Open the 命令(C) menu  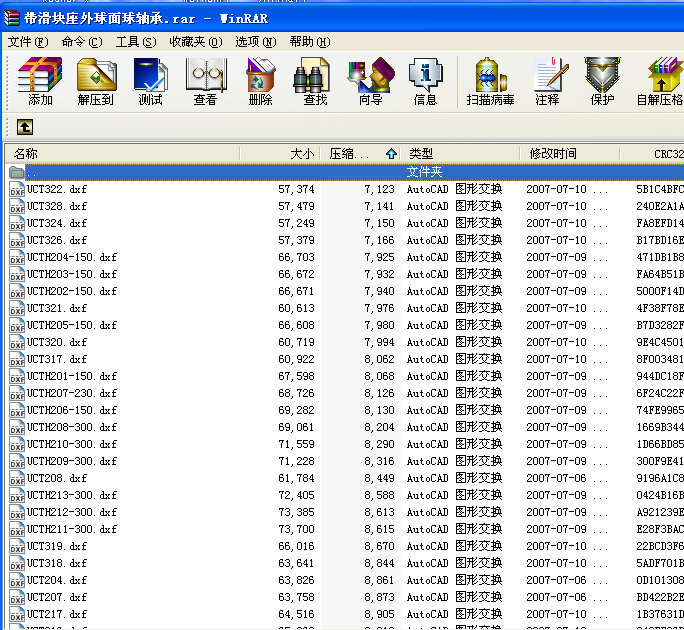pos(82,42)
